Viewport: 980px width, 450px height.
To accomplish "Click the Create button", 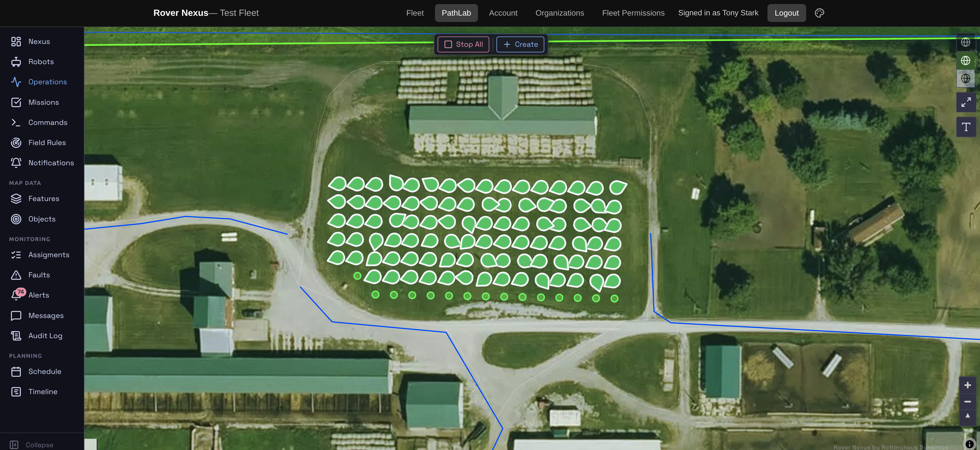I will click(520, 44).
